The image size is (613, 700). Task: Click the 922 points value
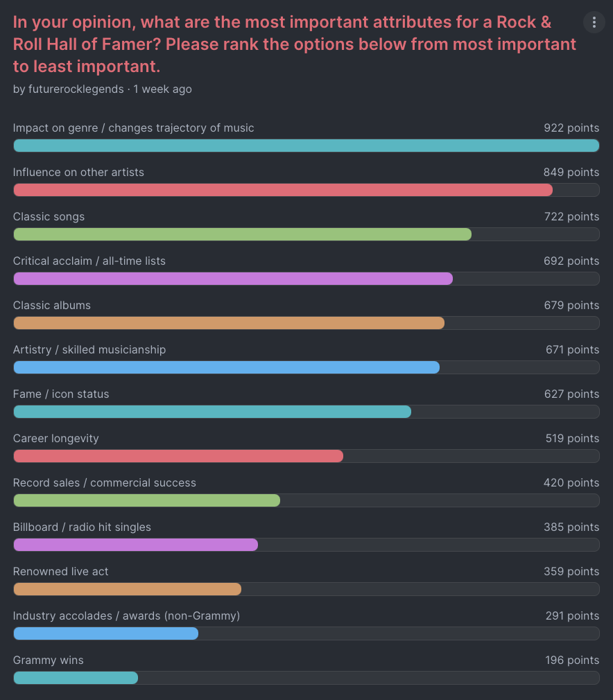571,128
